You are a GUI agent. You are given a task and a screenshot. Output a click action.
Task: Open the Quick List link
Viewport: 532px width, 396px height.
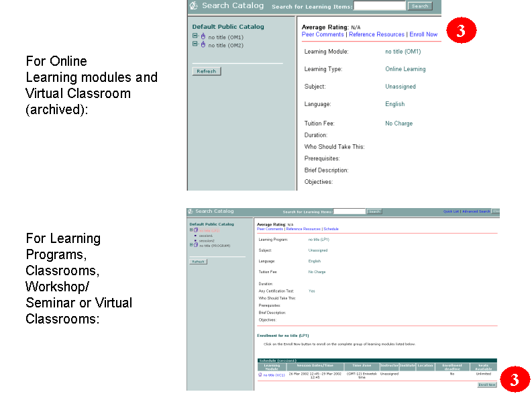click(451, 211)
